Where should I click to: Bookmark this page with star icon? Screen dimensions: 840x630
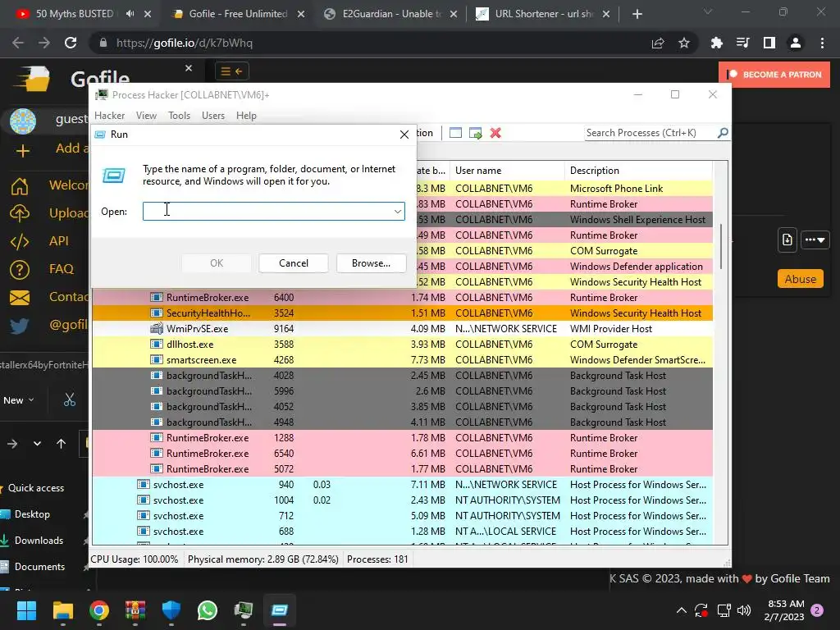(684, 43)
